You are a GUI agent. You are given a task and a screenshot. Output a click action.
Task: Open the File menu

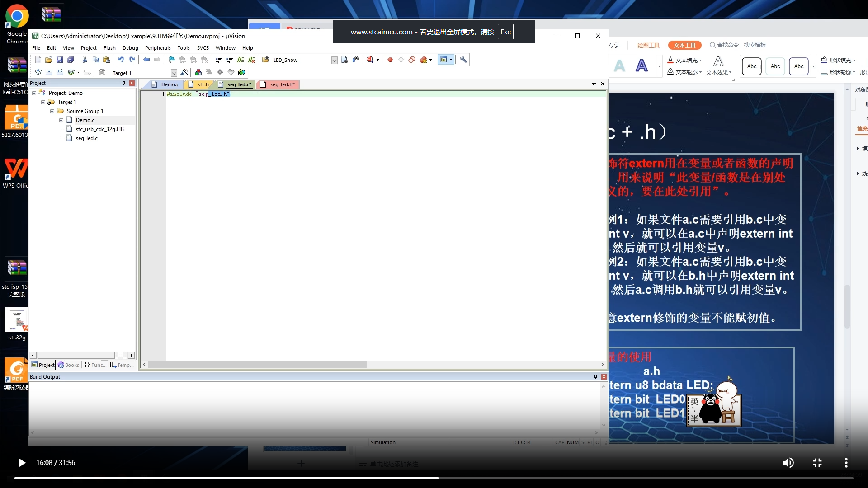click(36, 48)
